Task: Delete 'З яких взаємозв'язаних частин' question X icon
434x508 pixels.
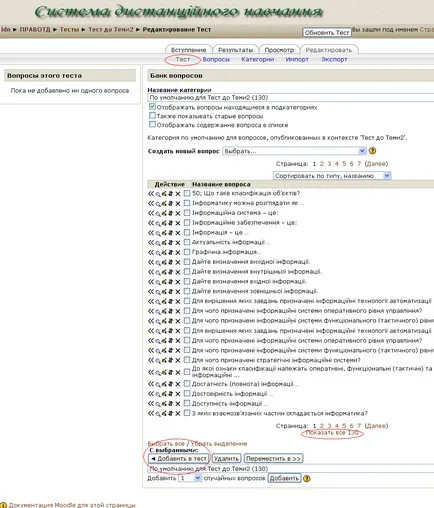Action: (x=178, y=414)
